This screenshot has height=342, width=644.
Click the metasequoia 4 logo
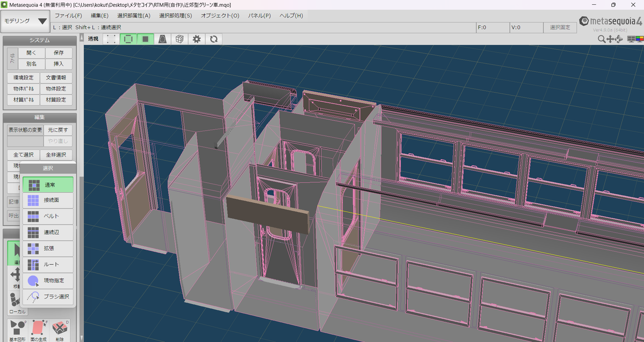coord(611,21)
